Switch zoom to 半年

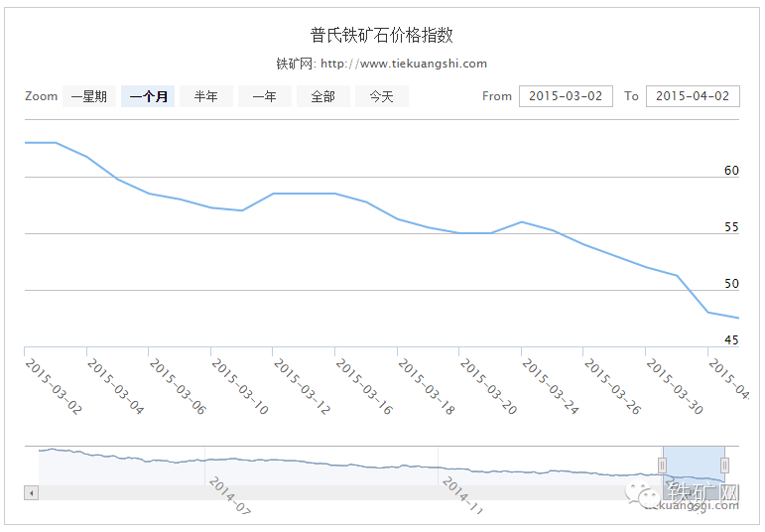(x=206, y=96)
